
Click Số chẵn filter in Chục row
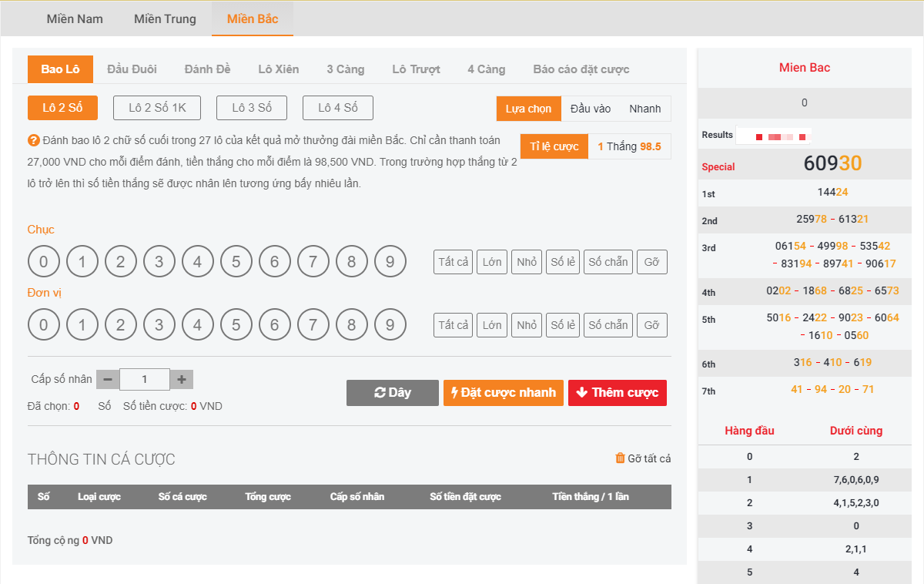pyautogui.click(x=608, y=262)
